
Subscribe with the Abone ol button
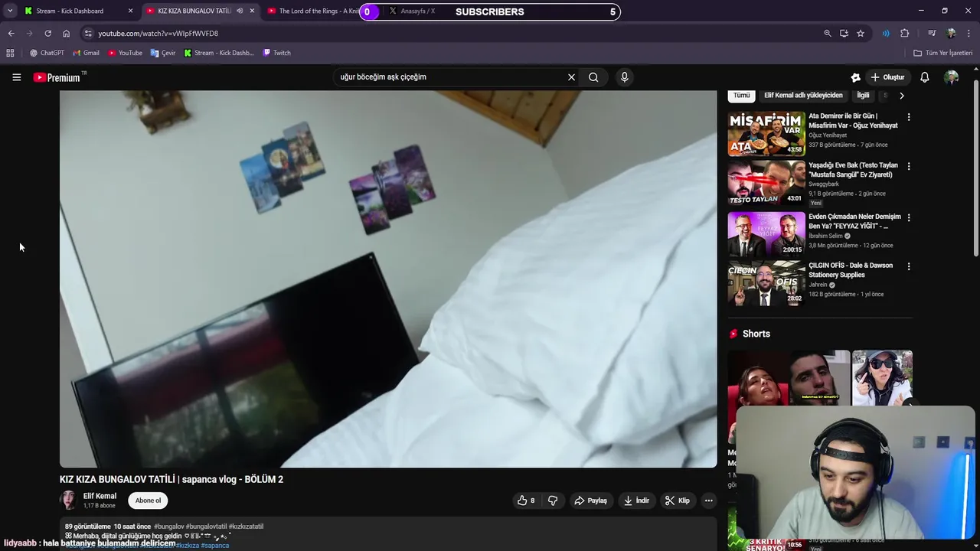[148, 500]
